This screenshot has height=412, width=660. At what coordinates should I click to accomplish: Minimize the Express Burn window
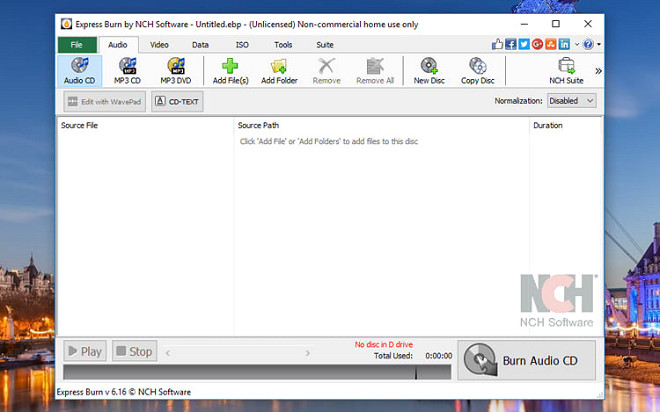[524, 24]
